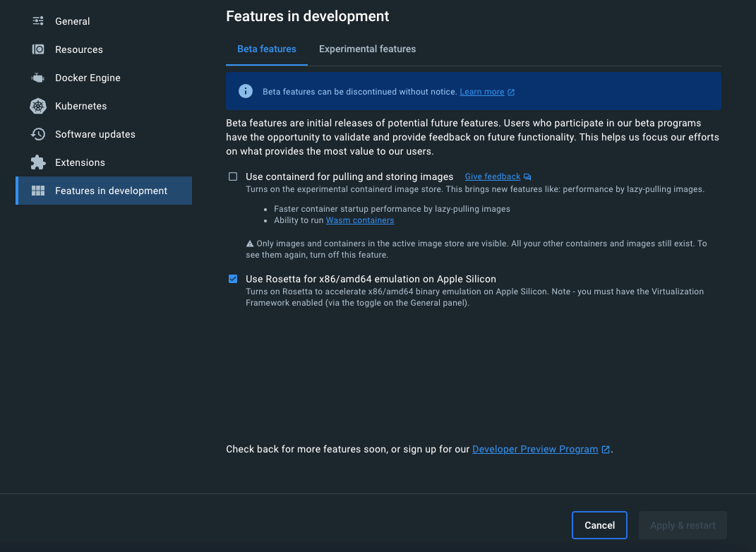
Task: Click the external link icon beside Learn more
Action: pyautogui.click(x=510, y=91)
